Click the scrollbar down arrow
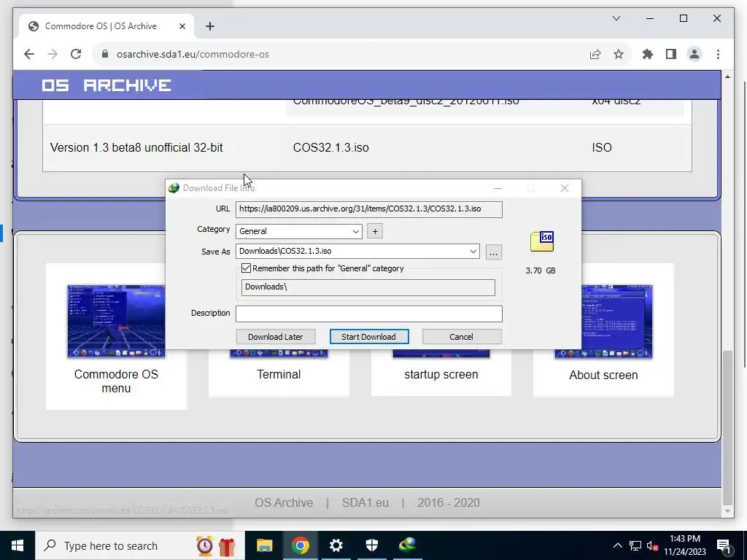This screenshot has width=747, height=560. coord(727,511)
